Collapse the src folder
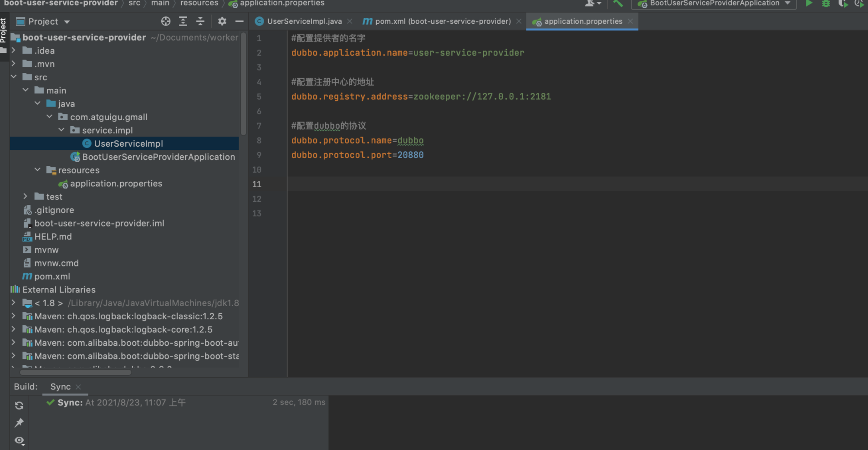 pyautogui.click(x=14, y=77)
